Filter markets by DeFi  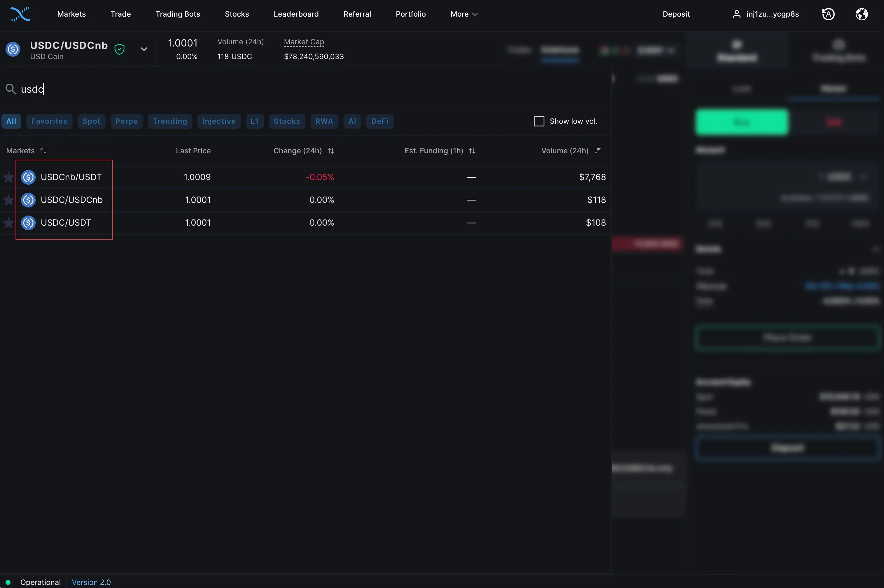(x=380, y=121)
